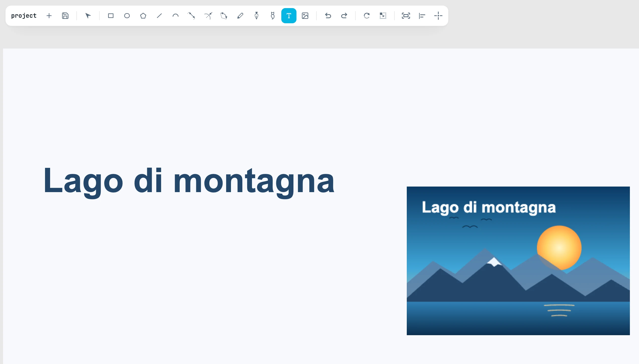Screen dimensions: 639x364
Task: Pick the Pencil freehand drawing tool
Action: click(x=240, y=16)
